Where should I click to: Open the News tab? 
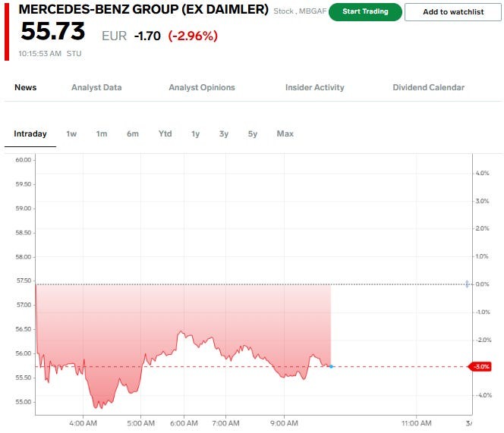point(25,87)
